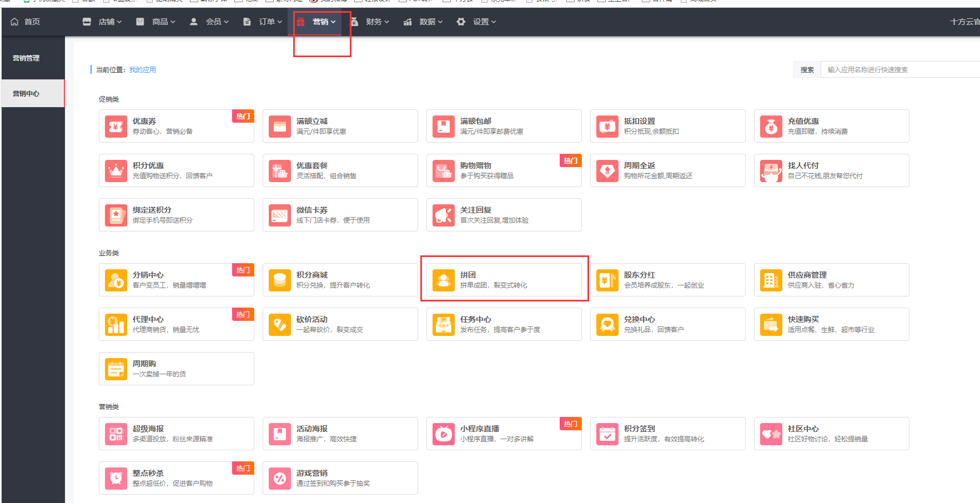The width and height of the screenshot is (980, 503).
Task: Click the 热门 badge on 优惠券
Action: [x=243, y=116]
